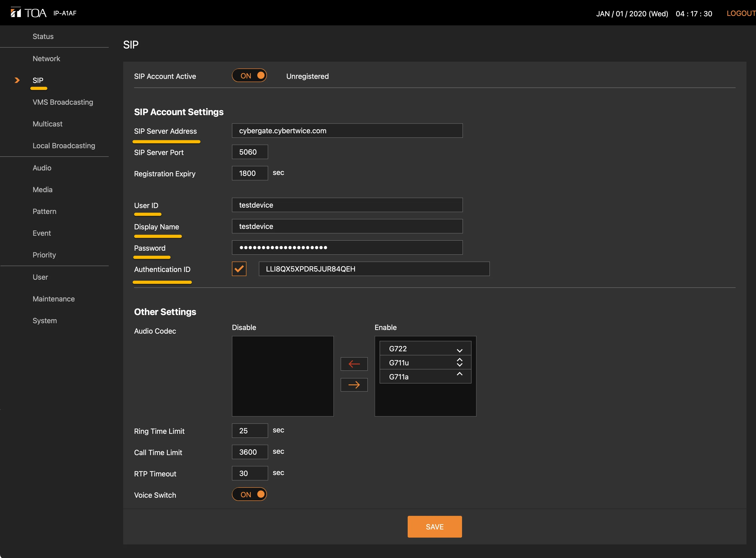Click the User ID field

[x=347, y=205]
